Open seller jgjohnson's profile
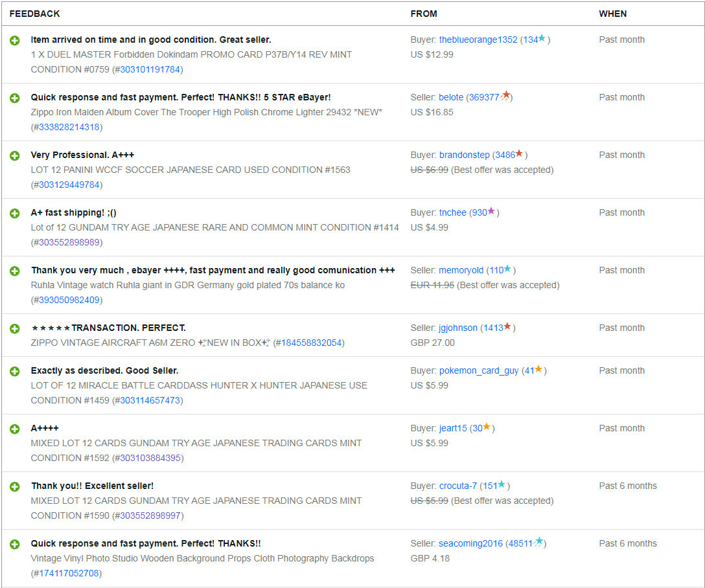The image size is (705, 588). pos(457,328)
